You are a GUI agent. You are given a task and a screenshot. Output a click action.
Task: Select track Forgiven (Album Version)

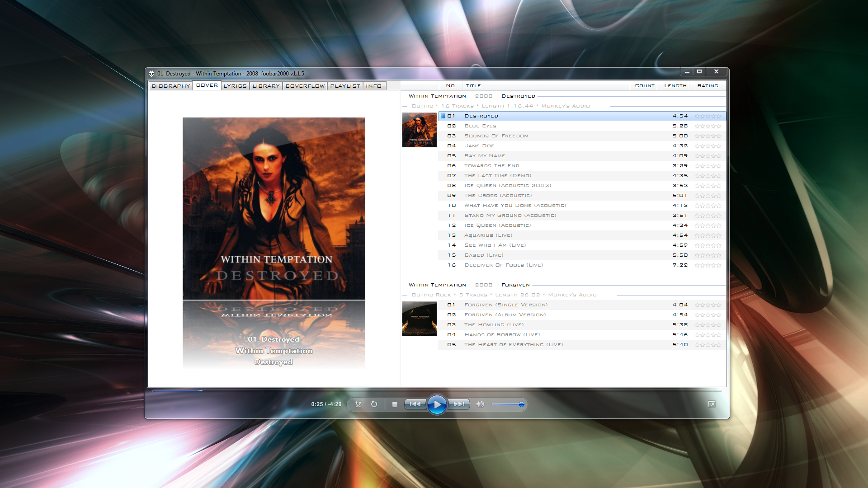[582, 315]
